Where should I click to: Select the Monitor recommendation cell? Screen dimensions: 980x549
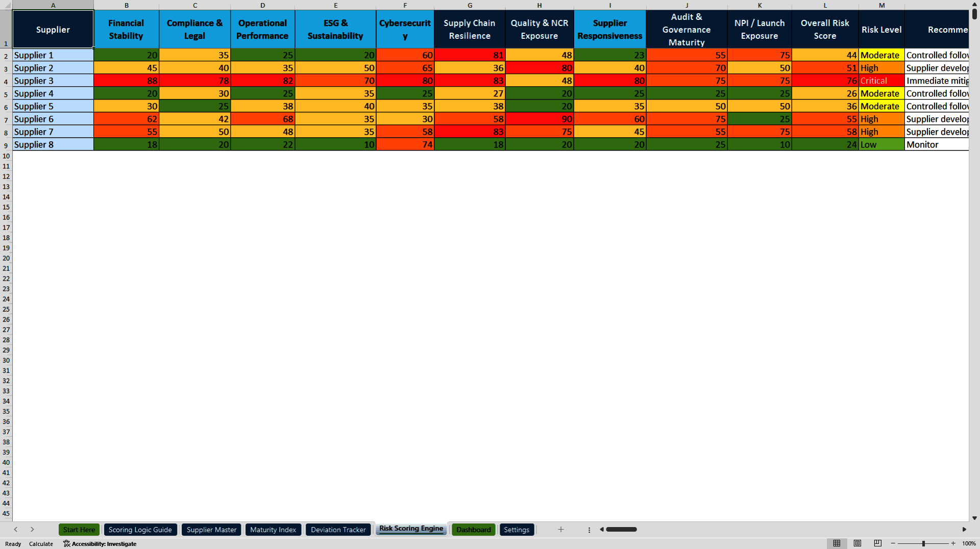pyautogui.click(x=937, y=144)
